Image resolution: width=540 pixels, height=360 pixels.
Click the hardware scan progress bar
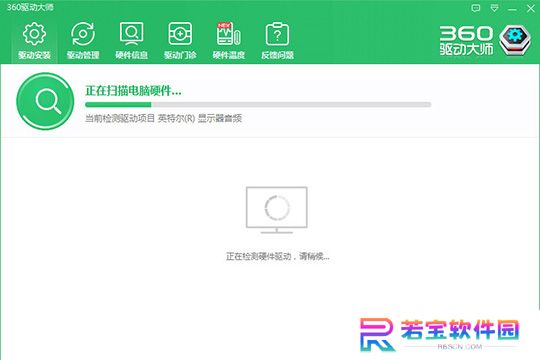pyautogui.click(x=258, y=104)
